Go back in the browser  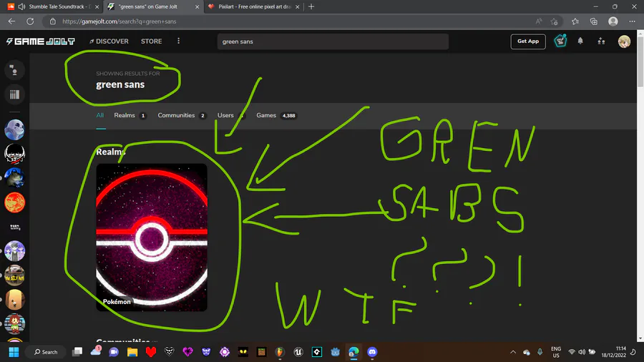pos(11,21)
